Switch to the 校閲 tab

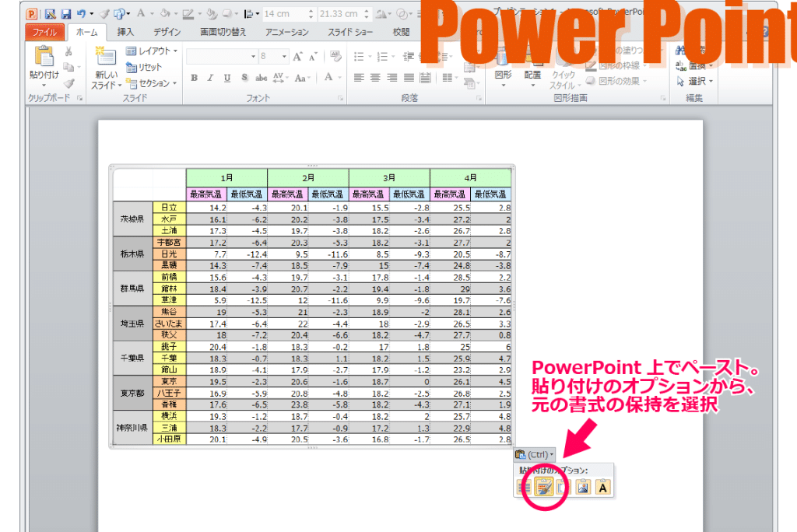pos(401,32)
